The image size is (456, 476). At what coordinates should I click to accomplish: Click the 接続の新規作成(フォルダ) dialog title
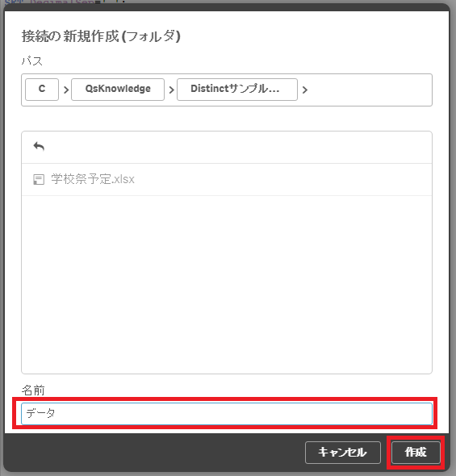(x=101, y=36)
